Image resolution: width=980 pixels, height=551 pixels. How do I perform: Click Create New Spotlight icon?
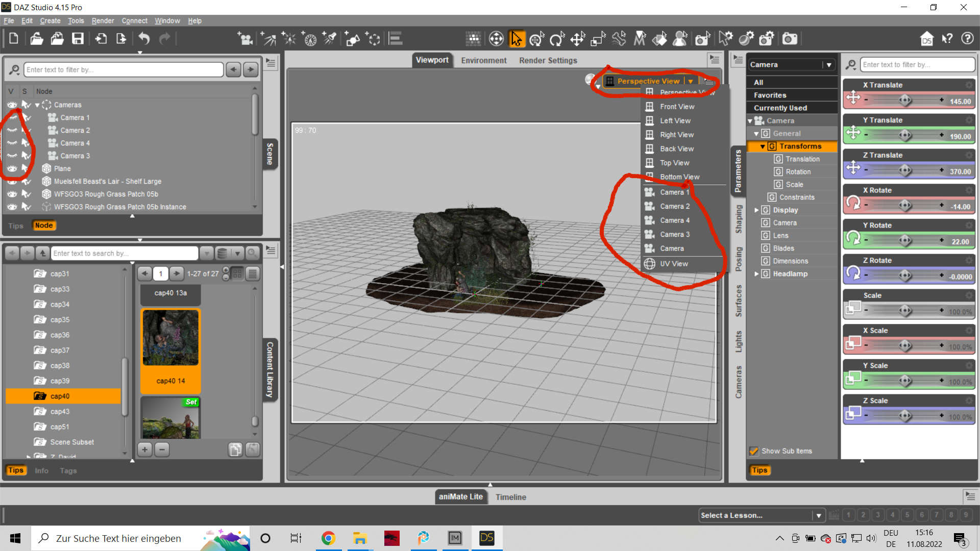329,39
